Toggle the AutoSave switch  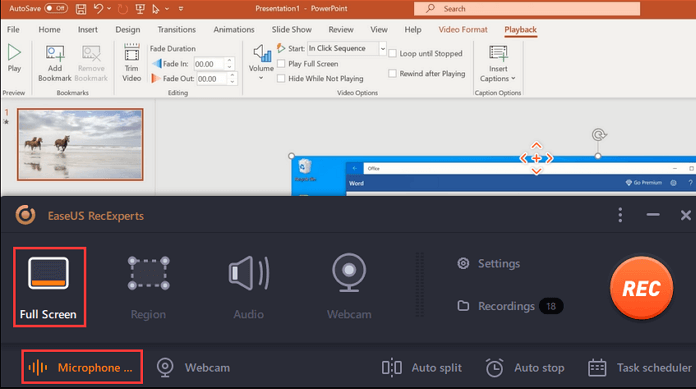tap(56, 8)
